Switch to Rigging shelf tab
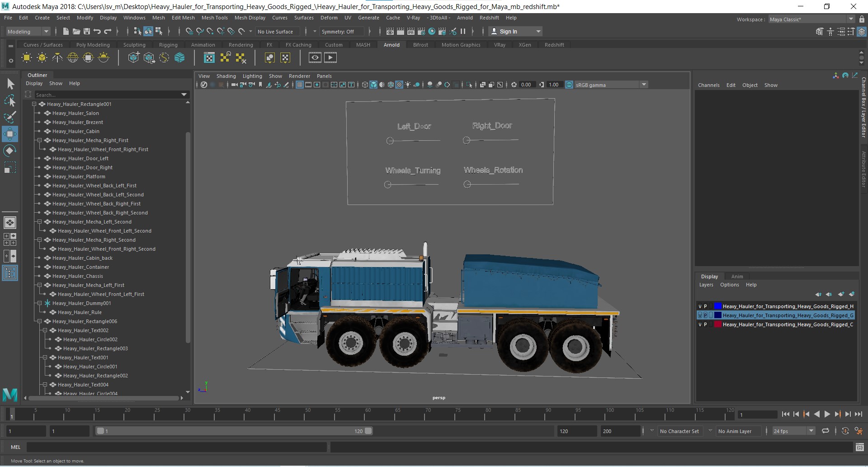The image size is (868, 467). (168, 45)
